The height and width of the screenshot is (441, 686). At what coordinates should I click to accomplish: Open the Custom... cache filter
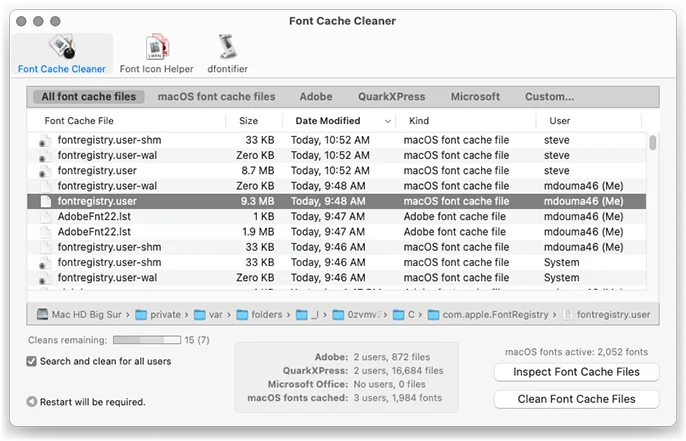[549, 97]
